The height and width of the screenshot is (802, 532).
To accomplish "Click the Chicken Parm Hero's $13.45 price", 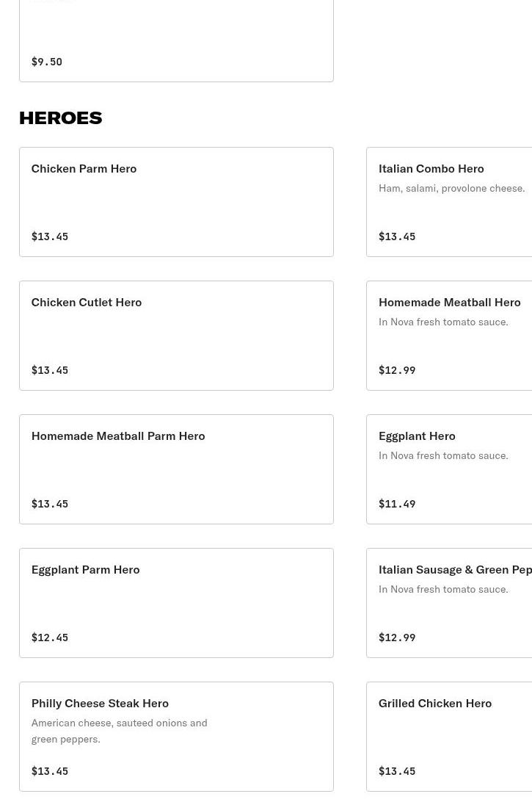I will click(x=50, y=236).
